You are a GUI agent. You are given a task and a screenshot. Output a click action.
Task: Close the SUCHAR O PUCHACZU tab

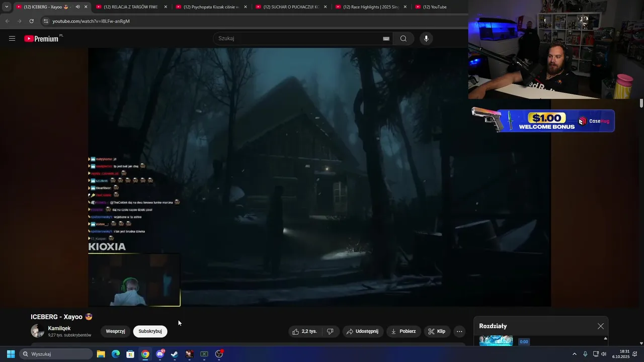(326, 7)
